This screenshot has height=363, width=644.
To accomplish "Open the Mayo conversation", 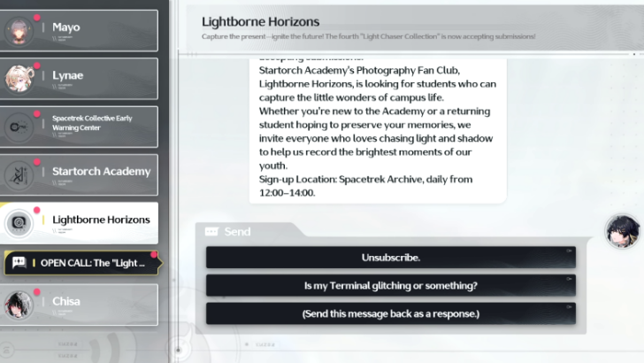I will point(97,30).
